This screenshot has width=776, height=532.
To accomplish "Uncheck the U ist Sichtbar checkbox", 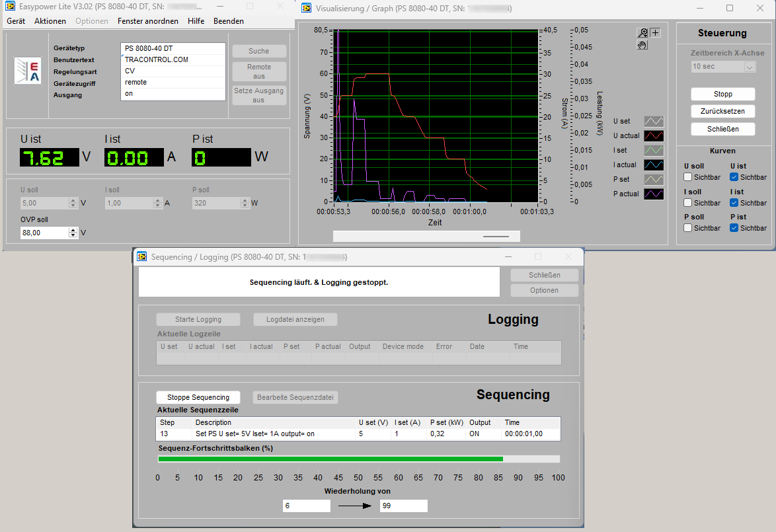I will (x=734, y=177).
